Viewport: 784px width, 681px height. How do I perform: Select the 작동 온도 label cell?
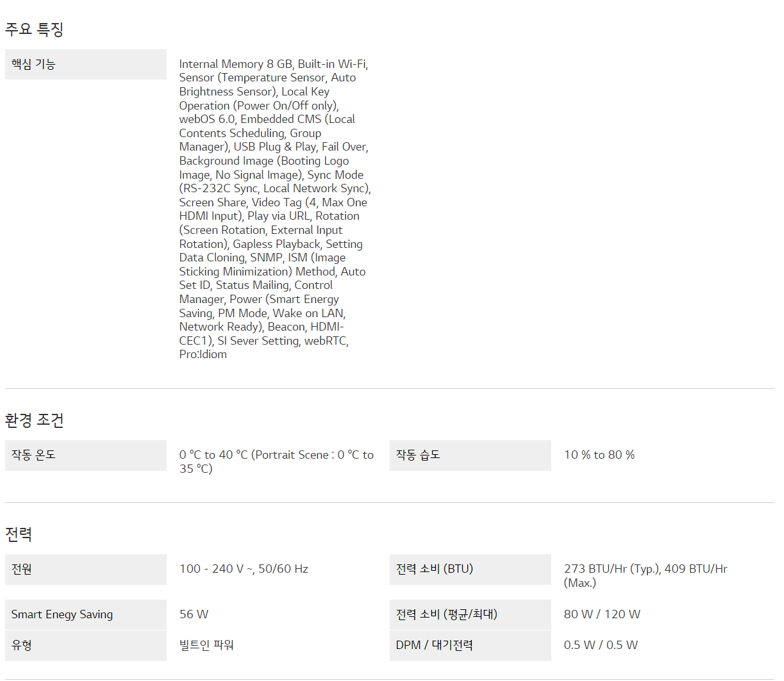[85, 455]
